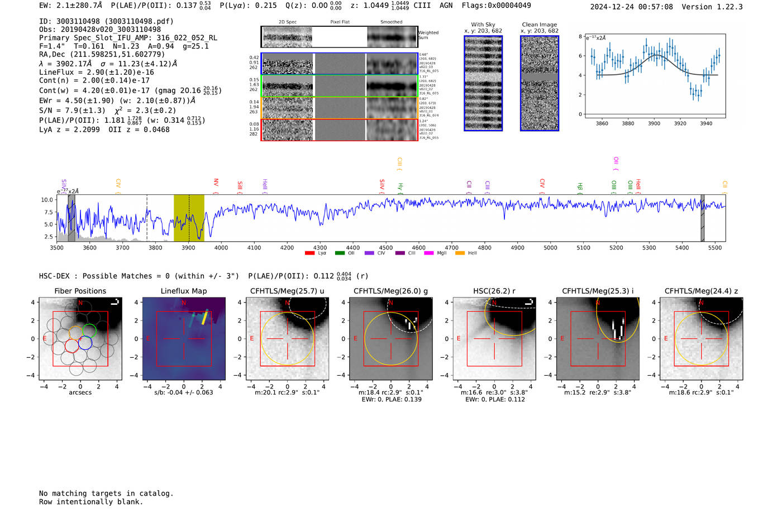The image size is (782, 532).
Task: Click the RA,Dec coordinates line
Action: point(102,55)
